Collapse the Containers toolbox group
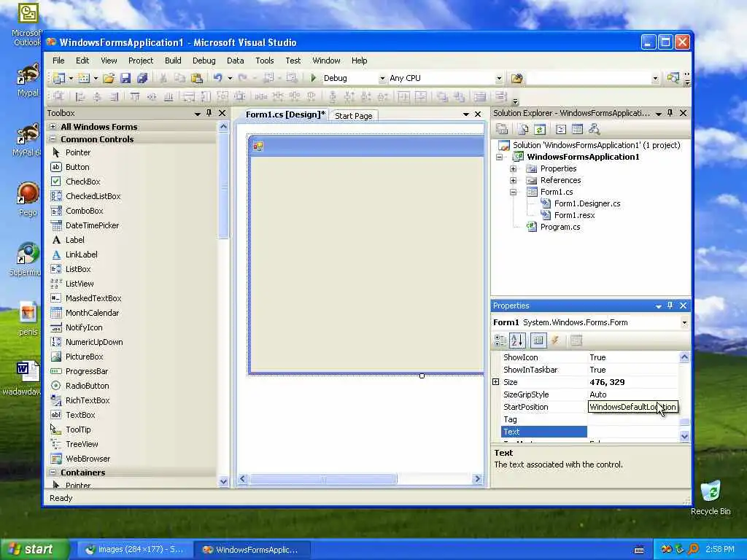747x560 pixels. 53,472
